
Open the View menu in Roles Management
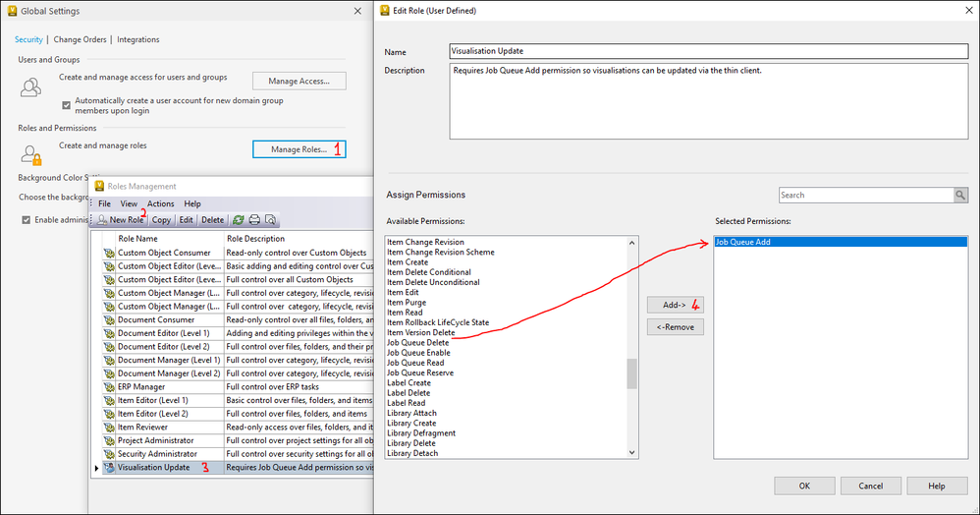tap(129, 204)
